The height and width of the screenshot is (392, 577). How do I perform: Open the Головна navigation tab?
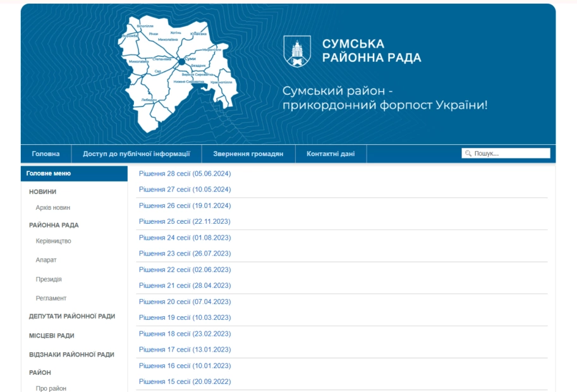pyautogui.click(x=46, y=154)
